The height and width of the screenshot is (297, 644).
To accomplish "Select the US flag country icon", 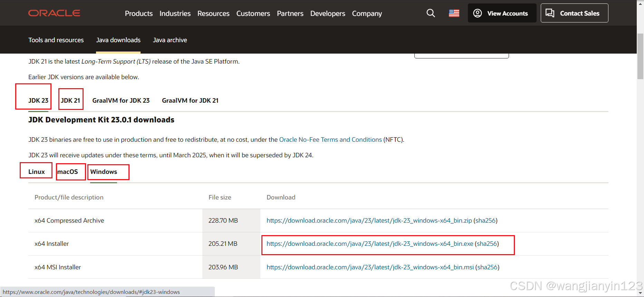I will [454, 13].
